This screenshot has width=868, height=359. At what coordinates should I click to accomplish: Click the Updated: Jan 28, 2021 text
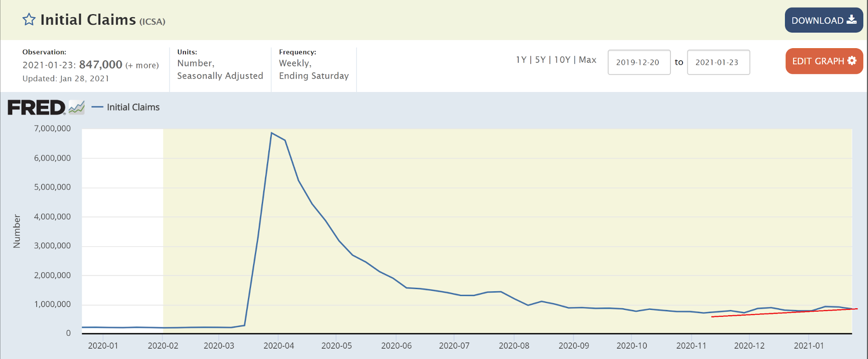(x=66, y=79)
